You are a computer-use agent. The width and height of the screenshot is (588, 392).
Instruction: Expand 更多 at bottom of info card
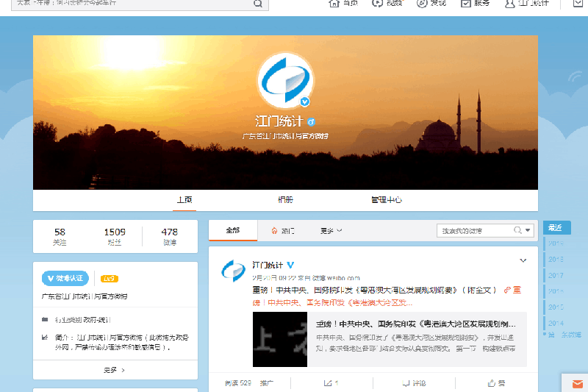pos(115,370)
